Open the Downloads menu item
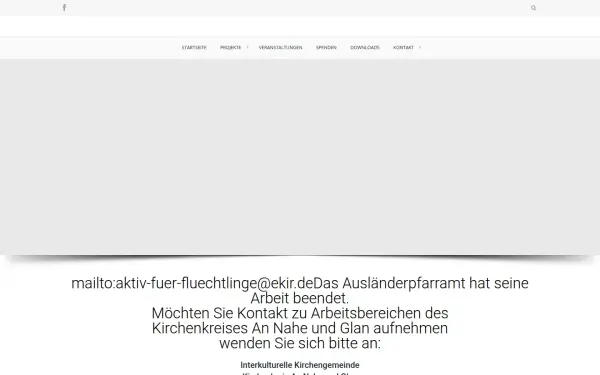The width and height of the screenshot is (600, 375). (x=365, y=47)
